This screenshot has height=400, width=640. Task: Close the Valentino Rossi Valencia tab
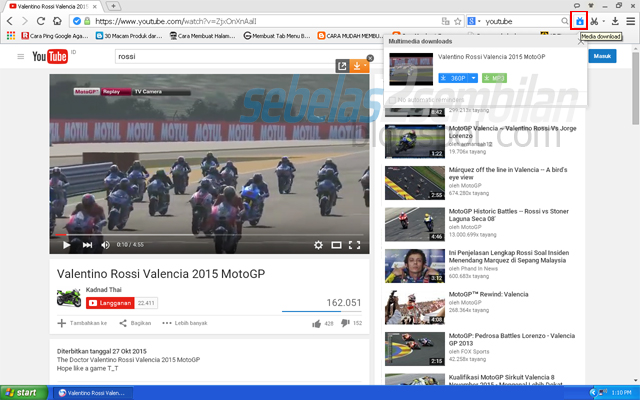coord(95,7)
